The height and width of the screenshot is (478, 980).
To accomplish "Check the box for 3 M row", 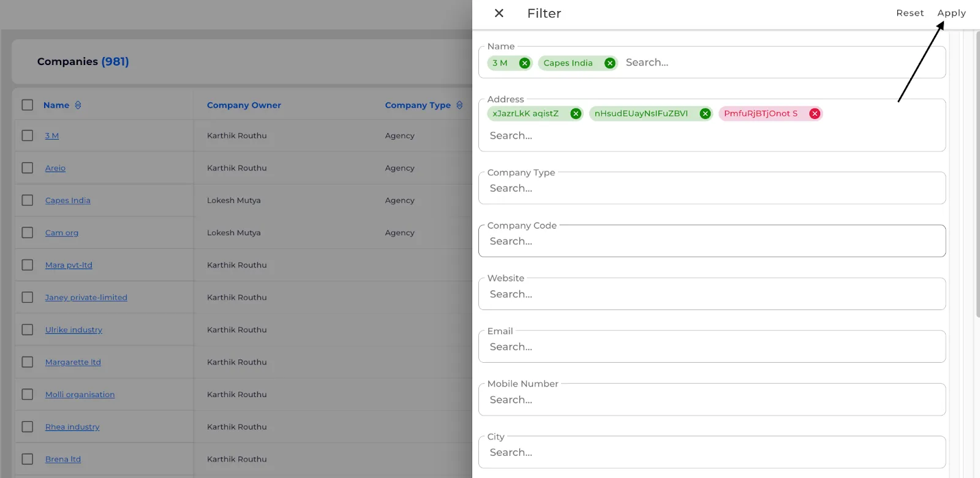I will coord(28,135).
